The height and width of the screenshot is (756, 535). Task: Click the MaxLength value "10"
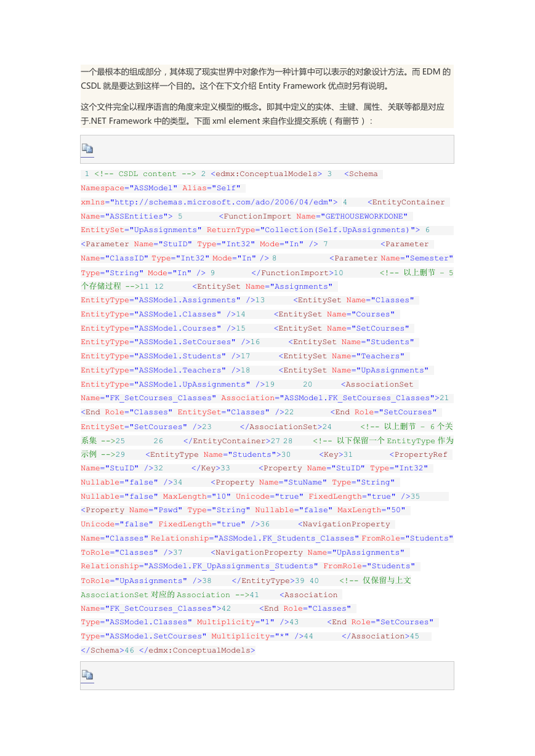(221, 497)
